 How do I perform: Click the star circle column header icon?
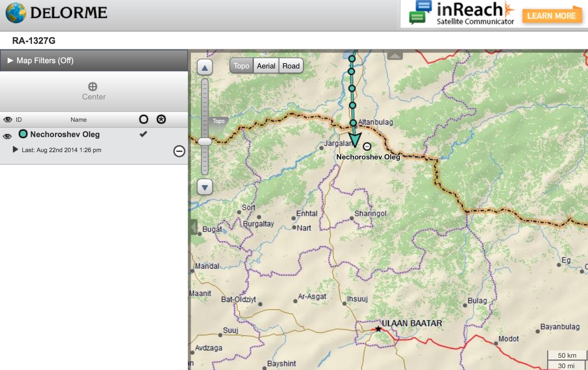(x=161, y=119)
